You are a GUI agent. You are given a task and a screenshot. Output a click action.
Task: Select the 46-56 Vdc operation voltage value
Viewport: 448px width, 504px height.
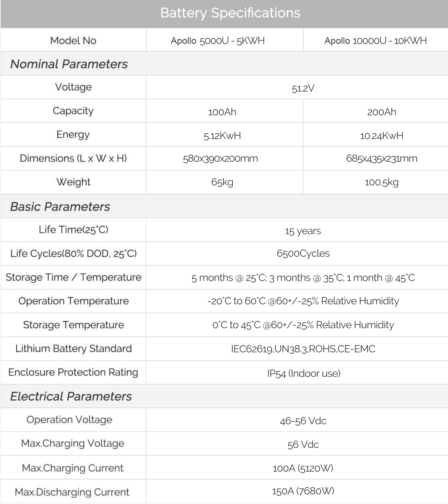click(303, 421)
